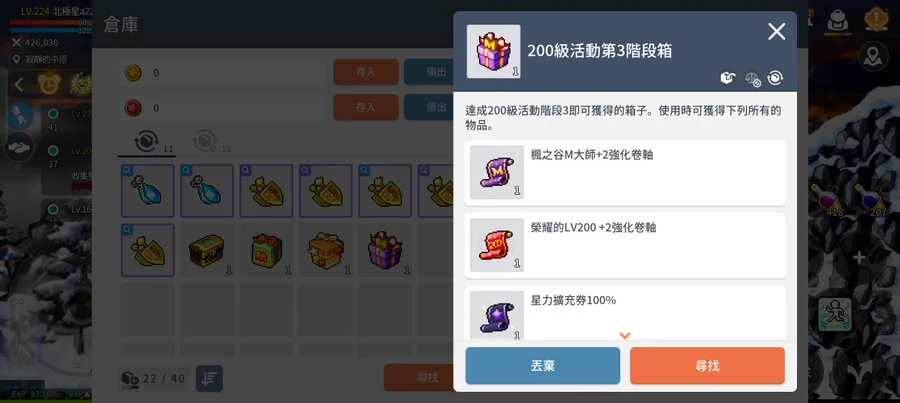The image size is (900, 403).
Task: Collapse the left panel with back arrow
Action: click(x=19, y=85)
